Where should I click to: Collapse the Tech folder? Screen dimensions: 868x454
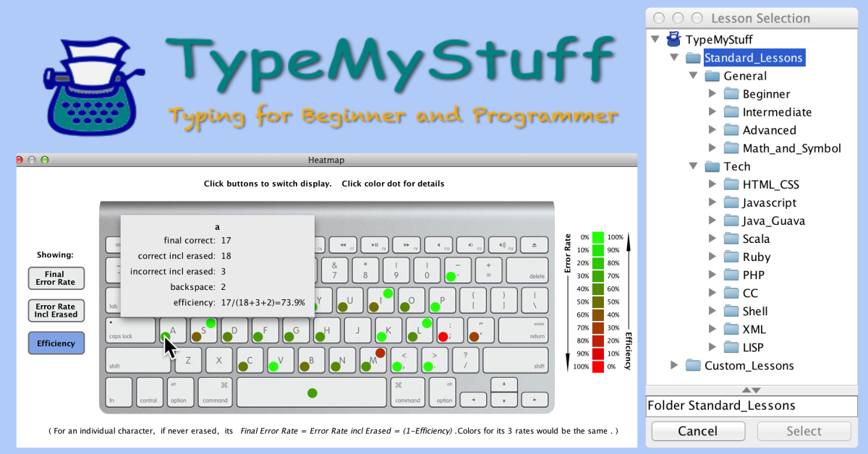point(693,166)
